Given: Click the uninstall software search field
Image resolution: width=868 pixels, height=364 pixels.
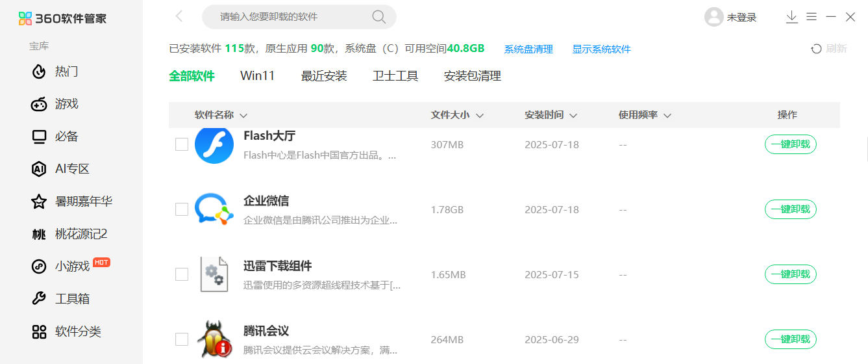Looking at the screenshot, I should tap(289, 17).
